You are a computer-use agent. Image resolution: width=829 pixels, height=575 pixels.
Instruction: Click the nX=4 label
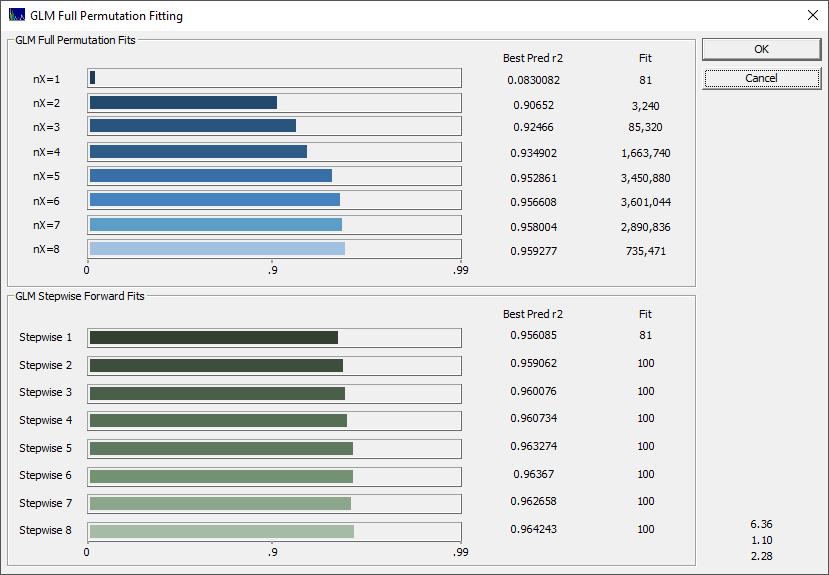click(x=47, y=152)
